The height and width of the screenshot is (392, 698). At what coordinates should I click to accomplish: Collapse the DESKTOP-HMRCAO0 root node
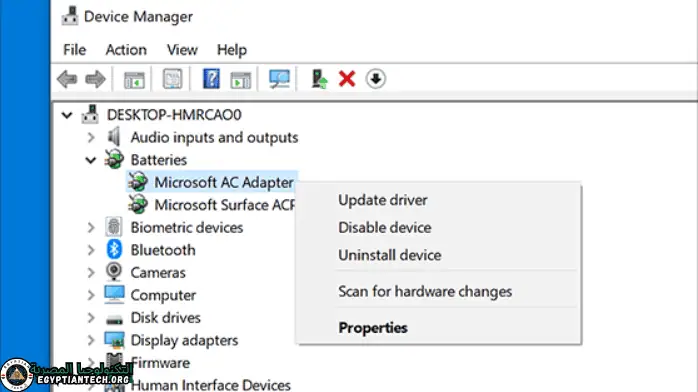pos(67,115)
